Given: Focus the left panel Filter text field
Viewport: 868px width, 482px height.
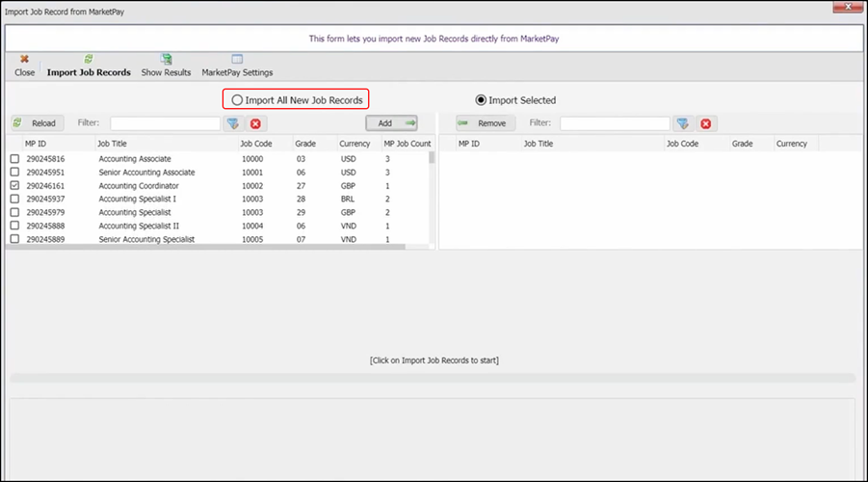Looking at the screenshot, I should click(165, 123).
